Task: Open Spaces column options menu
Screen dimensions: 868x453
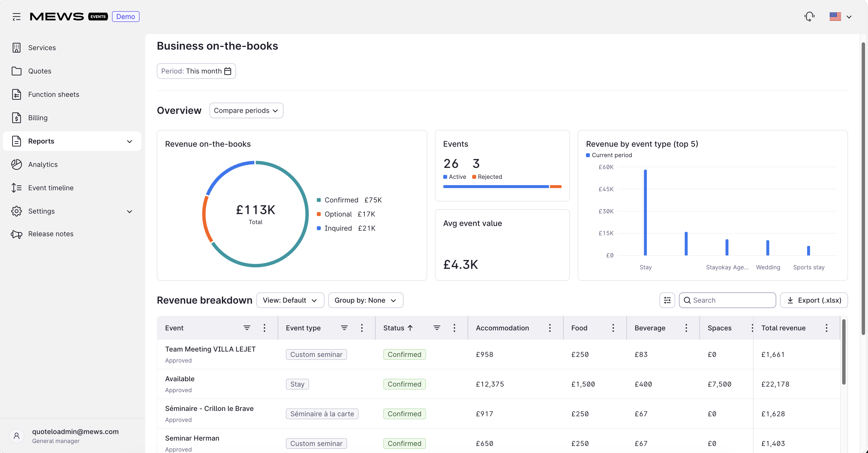Action: (752, 328)
